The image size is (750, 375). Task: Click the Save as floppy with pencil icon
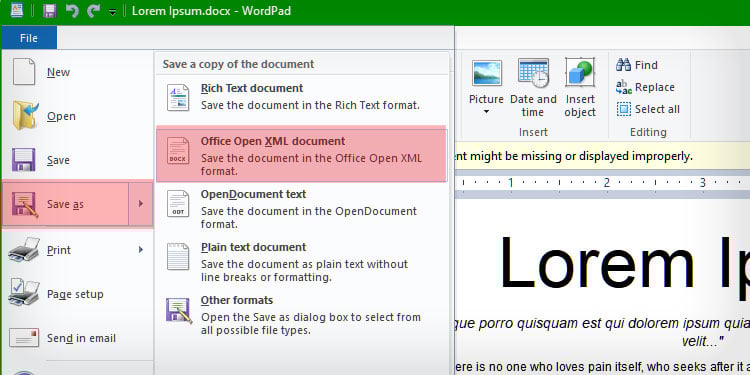[x=24, y=204]
